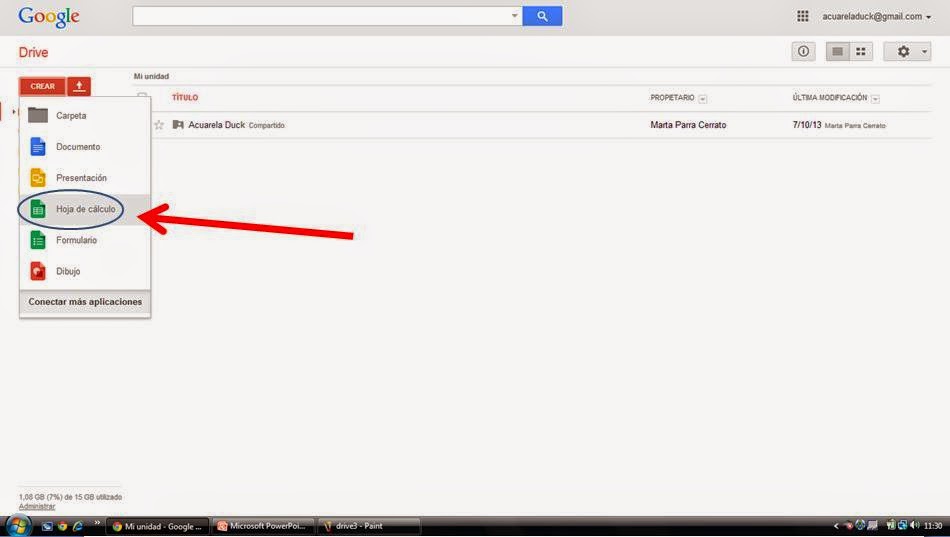Create a new Presentación

point(85,178)
